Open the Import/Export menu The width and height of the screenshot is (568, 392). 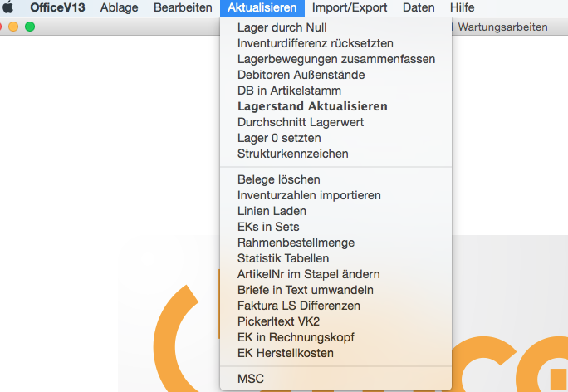click(350, 7)
